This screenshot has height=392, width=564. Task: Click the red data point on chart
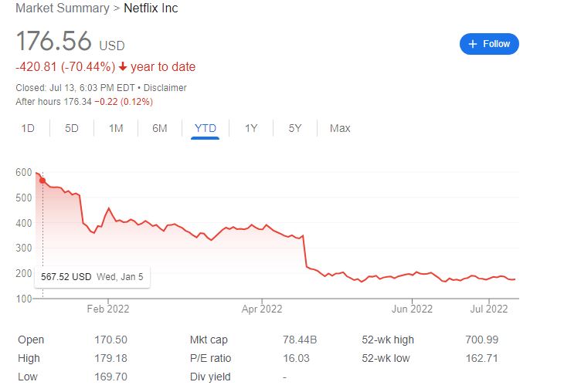[42, 181]
